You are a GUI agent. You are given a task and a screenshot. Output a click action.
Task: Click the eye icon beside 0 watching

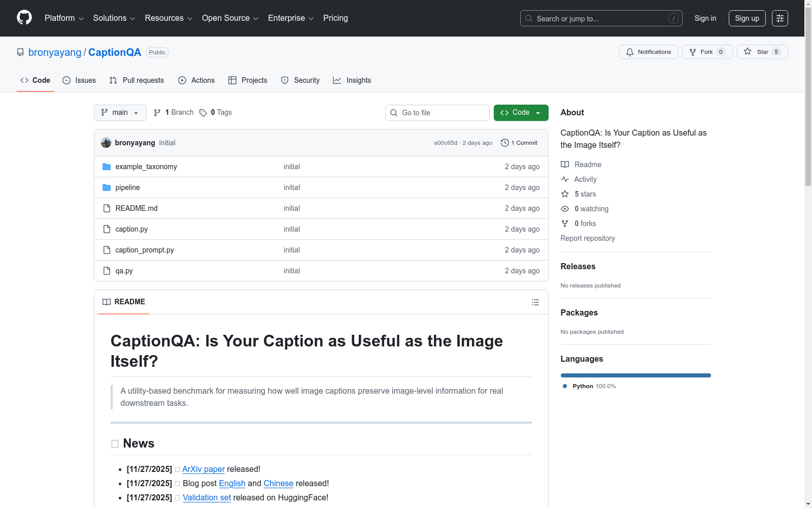click(565, 209)
